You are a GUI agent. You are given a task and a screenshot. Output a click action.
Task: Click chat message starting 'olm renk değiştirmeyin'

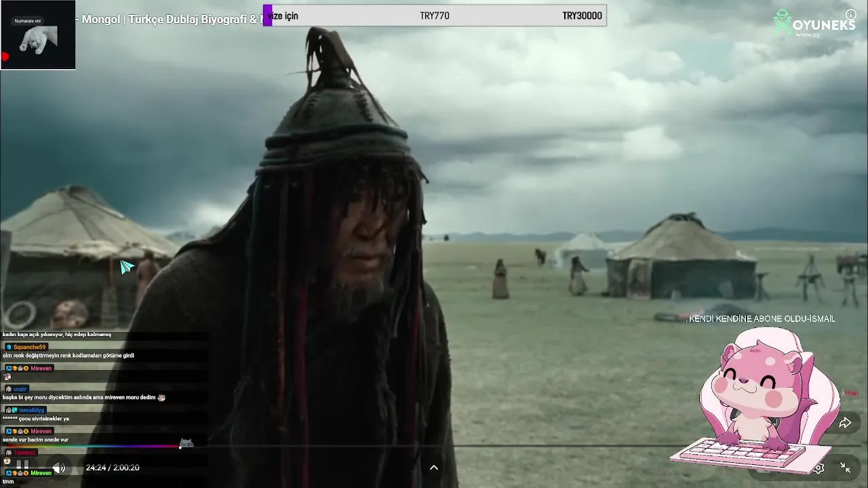68,355
